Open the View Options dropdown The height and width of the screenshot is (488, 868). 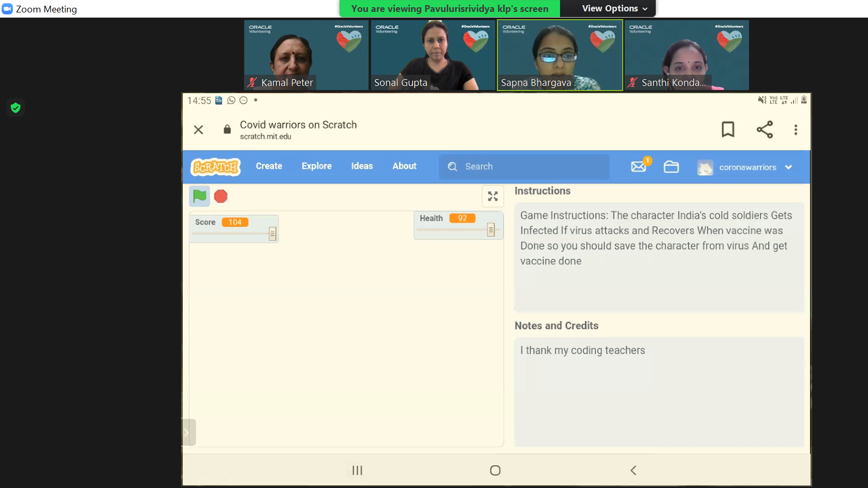click(614, 8)
